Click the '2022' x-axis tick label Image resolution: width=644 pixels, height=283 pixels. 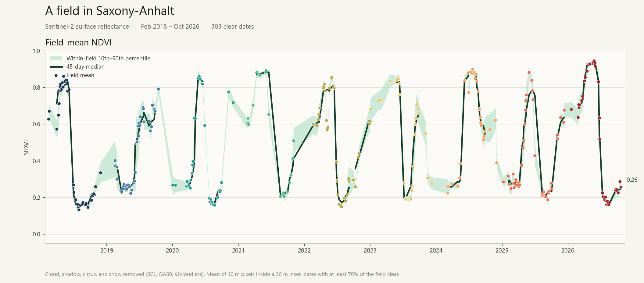(x=304, y=251)
